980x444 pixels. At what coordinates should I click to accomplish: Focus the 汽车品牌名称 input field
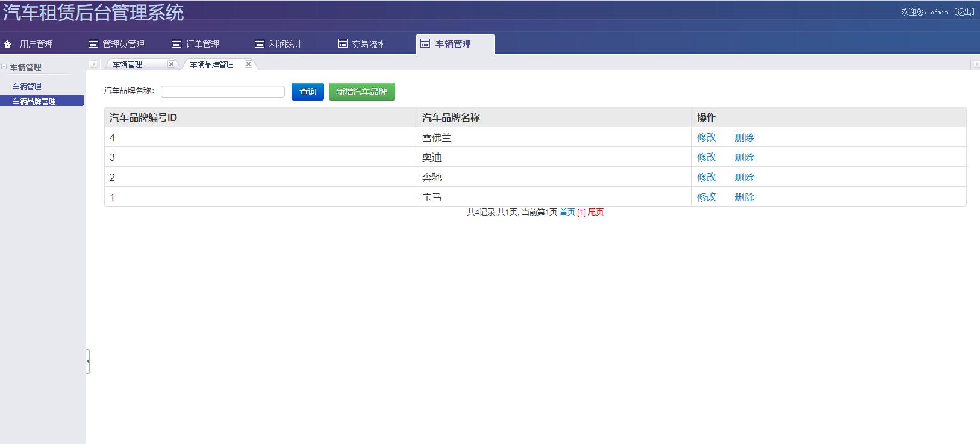[222, 92]
